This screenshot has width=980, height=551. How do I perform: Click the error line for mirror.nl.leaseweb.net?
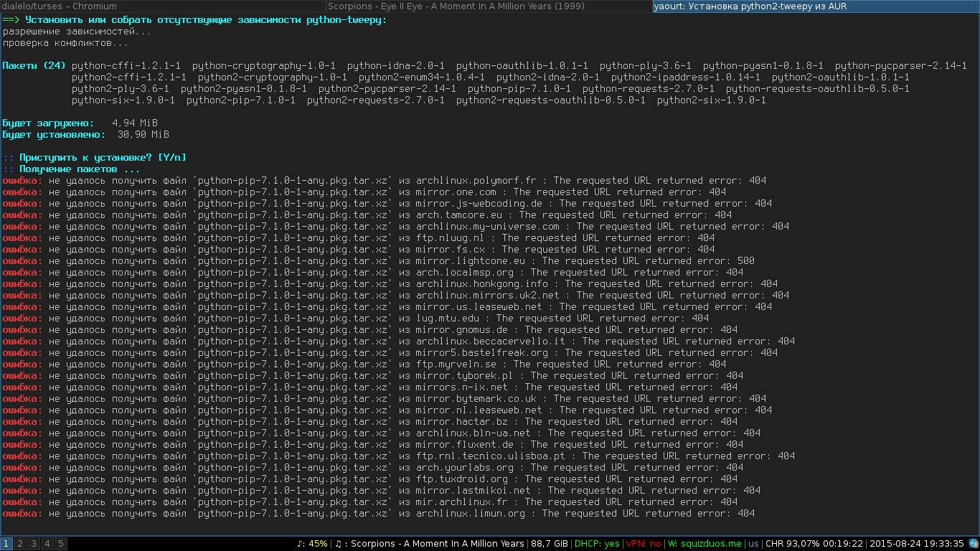(387, 410)
